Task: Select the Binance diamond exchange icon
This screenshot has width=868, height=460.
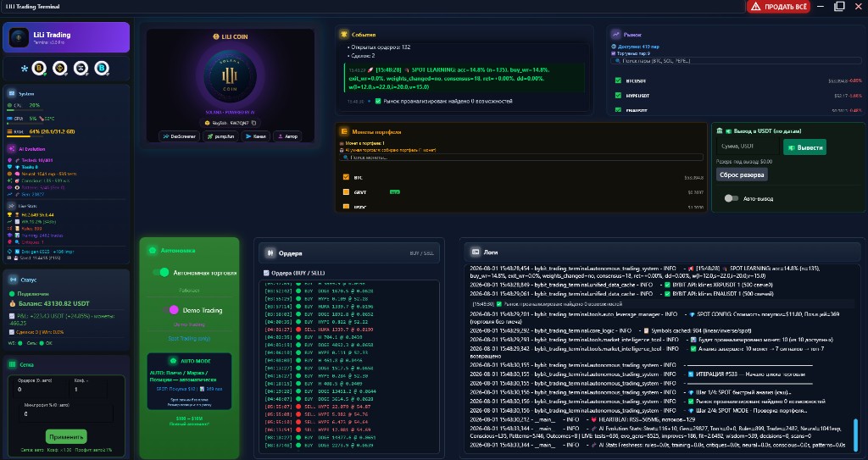Action: 60,69
